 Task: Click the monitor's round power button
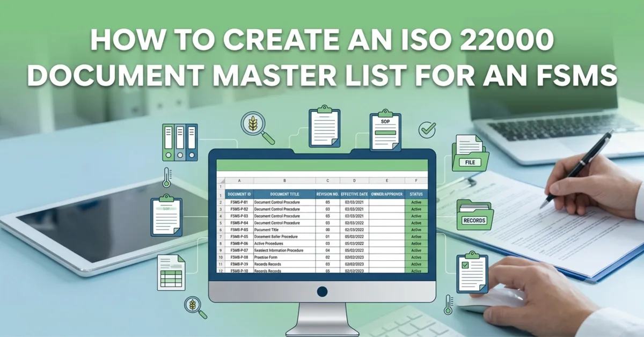click(x=322, y=291)
